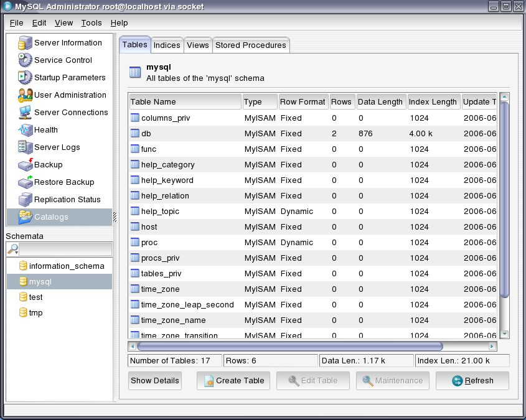The height and width of the screenshot is (420, 526).
Task: Select the Backup drive icon
Action: pos(25,165)
